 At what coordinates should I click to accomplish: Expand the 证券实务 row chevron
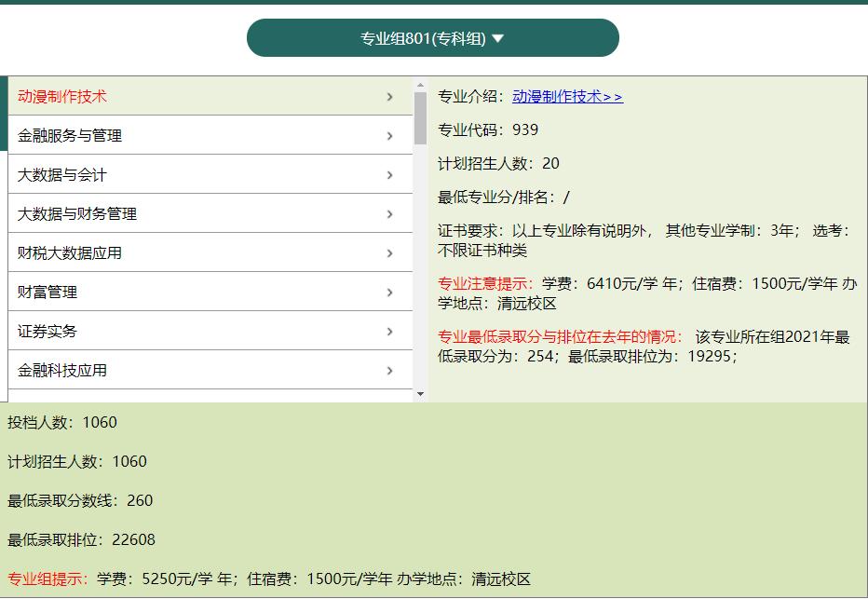coord(390,331)
